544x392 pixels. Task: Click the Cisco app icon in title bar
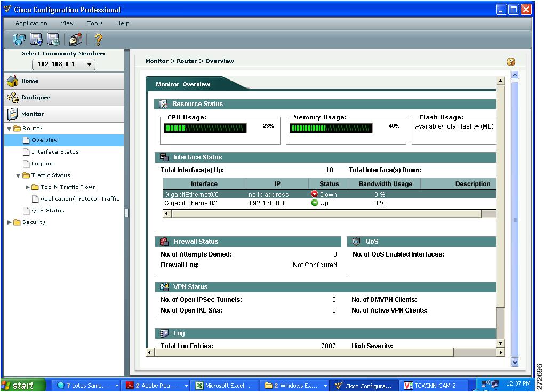coord(7,10)
